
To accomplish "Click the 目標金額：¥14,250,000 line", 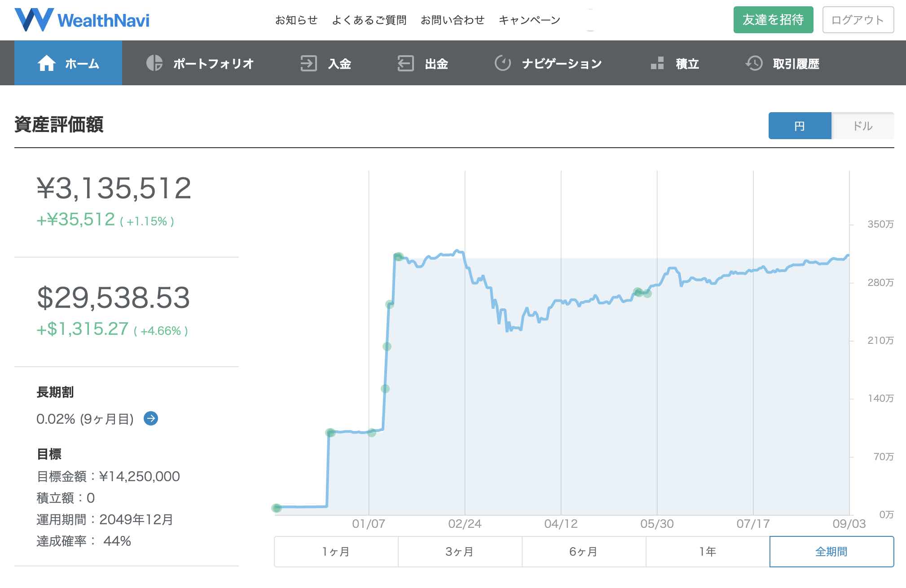I will coord(108,476).
